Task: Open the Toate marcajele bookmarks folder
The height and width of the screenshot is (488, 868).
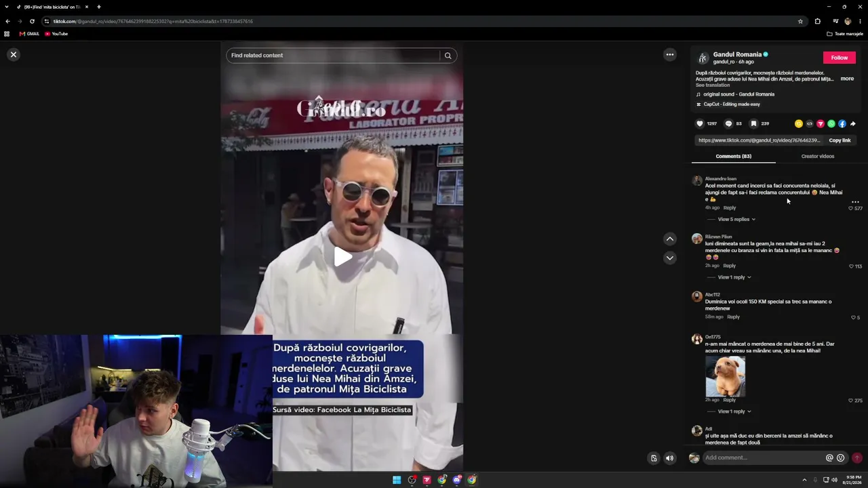Action: (844, 34)
